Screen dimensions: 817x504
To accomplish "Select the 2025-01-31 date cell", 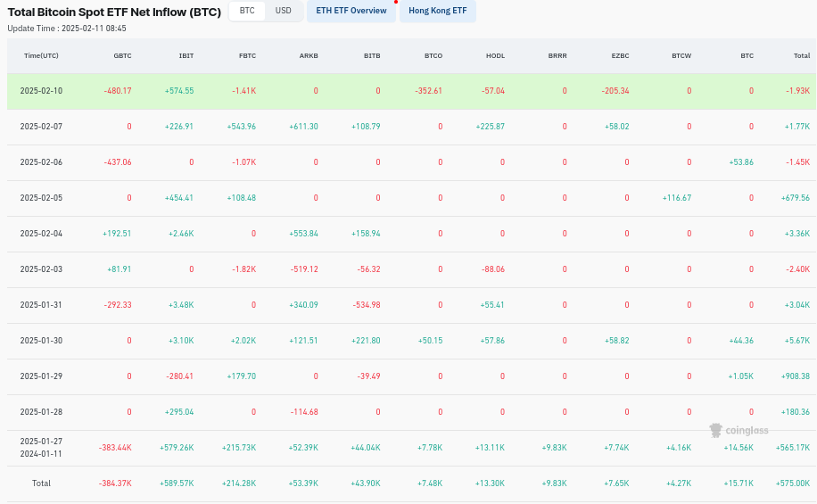I will coord(41,305).
